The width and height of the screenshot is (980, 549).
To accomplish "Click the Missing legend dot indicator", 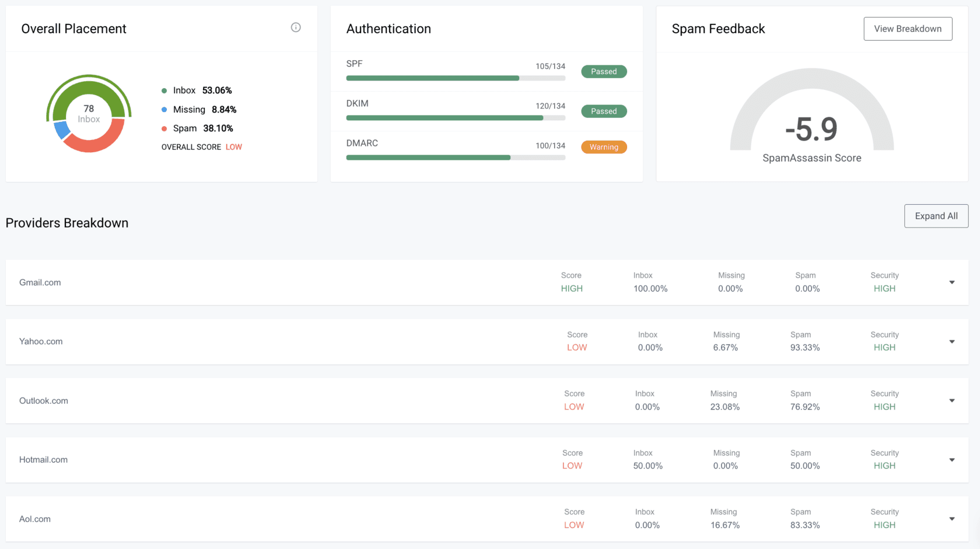I will (x=164, y=110).
